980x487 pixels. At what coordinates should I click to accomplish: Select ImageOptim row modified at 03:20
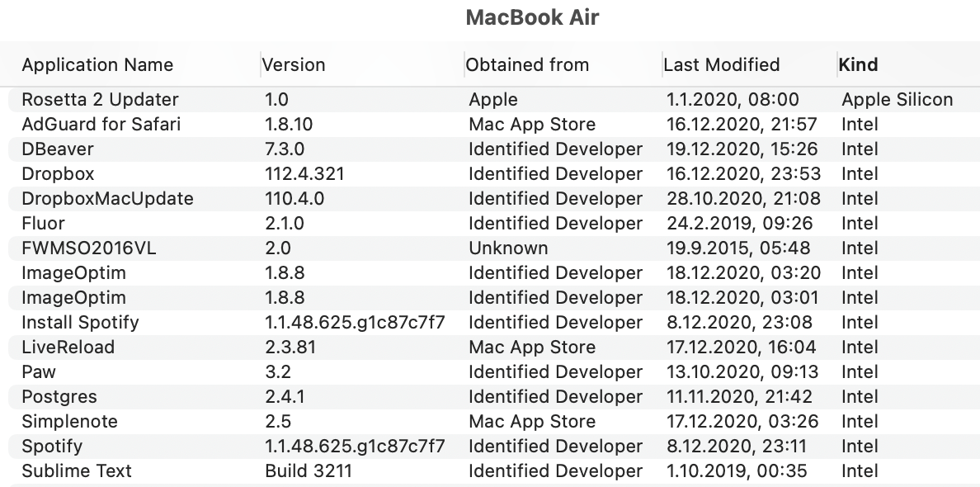click(x=74, y=273)
